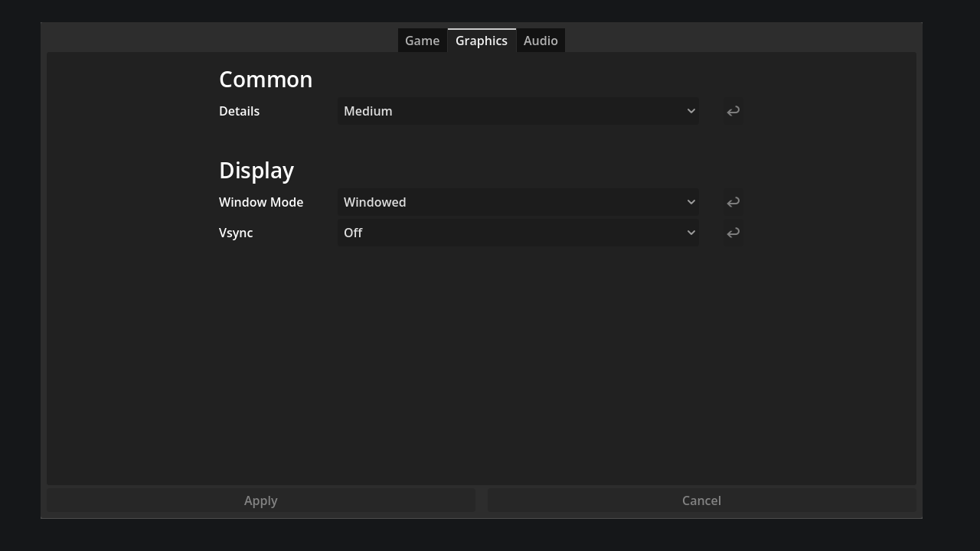Click the Display section heading

point(256,171)
